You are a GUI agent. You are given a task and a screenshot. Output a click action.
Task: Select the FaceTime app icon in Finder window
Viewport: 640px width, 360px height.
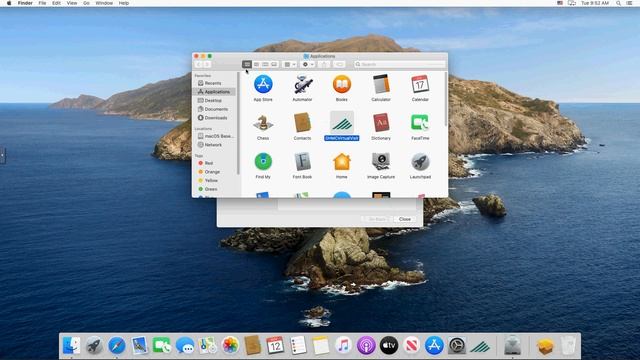pos(420,123)
